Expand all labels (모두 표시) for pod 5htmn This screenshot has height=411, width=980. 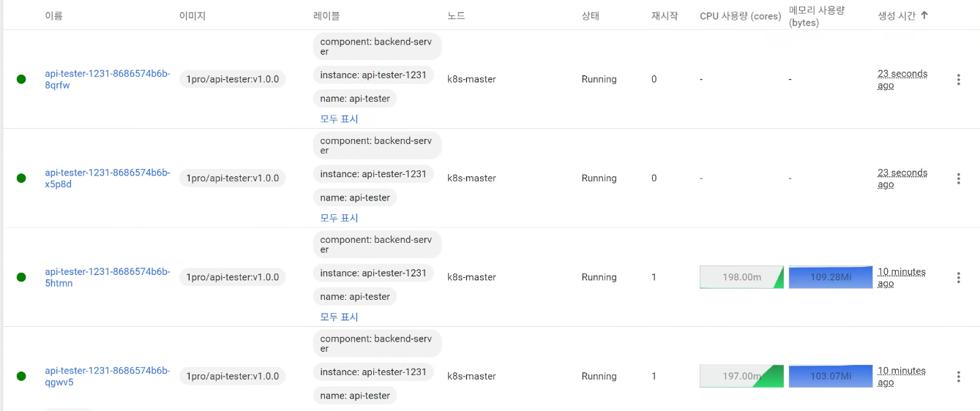click(x=339, y=317)
